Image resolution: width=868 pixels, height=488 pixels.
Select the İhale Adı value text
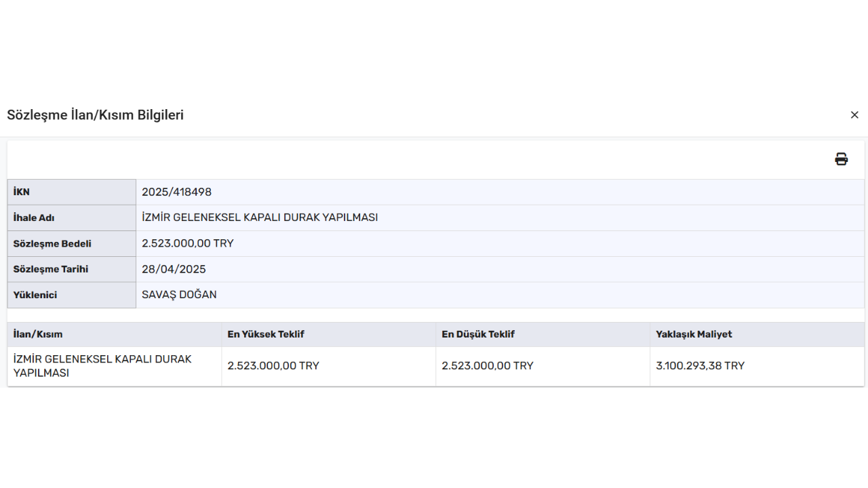point(260,218)
